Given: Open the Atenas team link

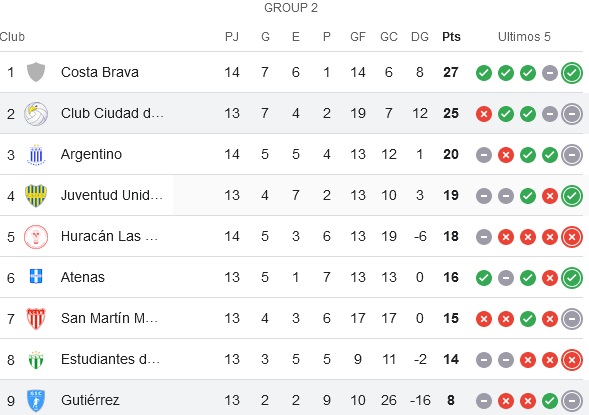Looking at the screenshot, I should click(x=83, y=277).
